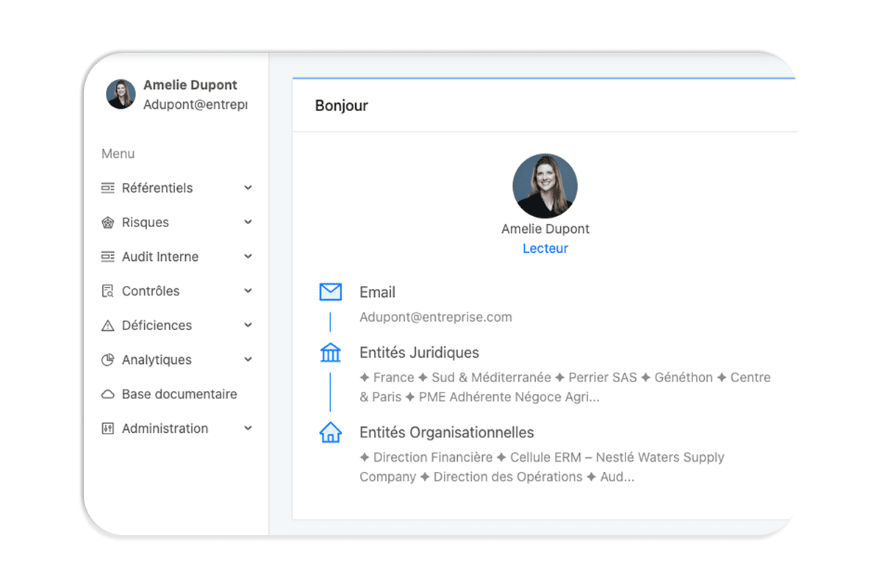This screenshot has width=882, height=588.
Task: Click the Contrôles document search icon
Action: 108,291
